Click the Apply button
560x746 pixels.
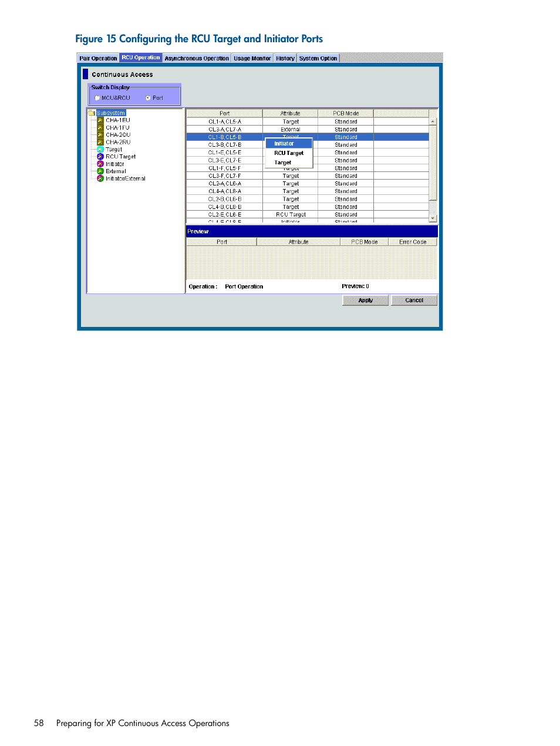coord(365,301)
